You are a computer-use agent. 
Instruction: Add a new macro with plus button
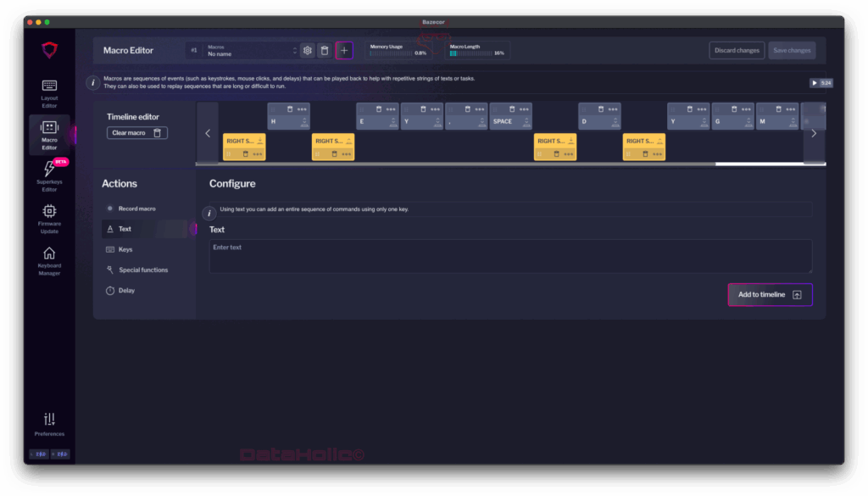click(344, 51)
